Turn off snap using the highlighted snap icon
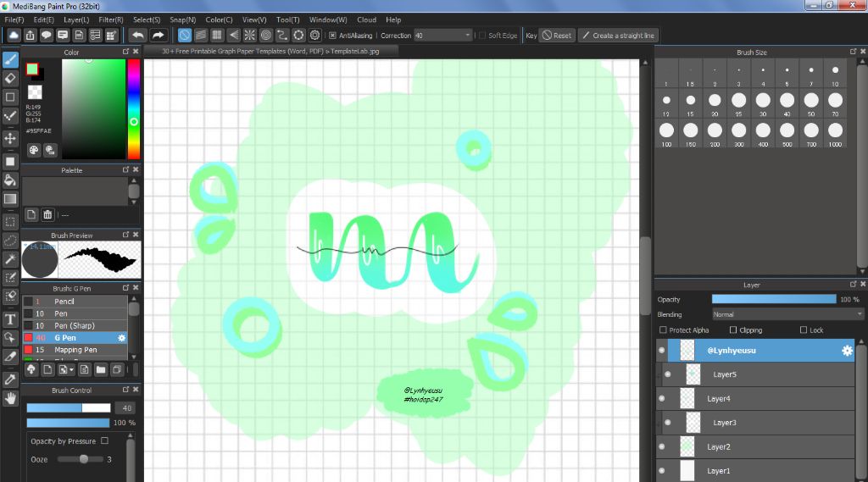Image resolution: width=868 pixels, height=482 pixels. (184, 36)
